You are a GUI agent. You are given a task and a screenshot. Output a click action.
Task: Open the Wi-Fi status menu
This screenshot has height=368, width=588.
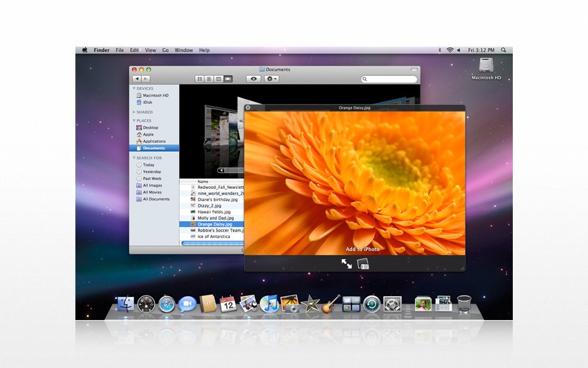pos(450,50)
